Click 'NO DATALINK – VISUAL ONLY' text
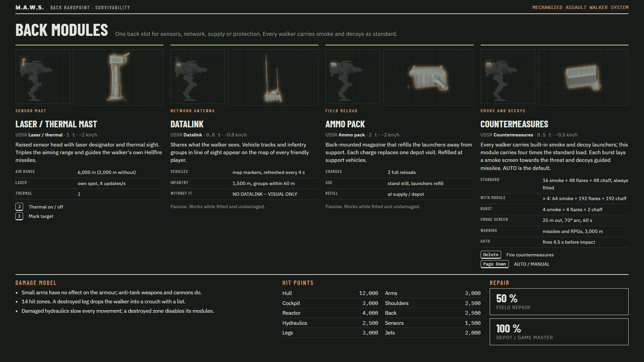The height and width of the screenshot is (362, 644). click(x=265, y=194)
